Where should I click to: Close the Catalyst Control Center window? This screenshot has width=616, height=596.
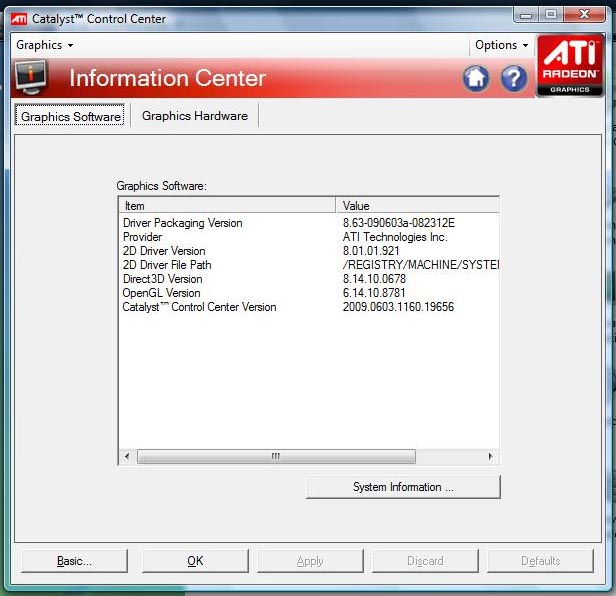[584, 15]
